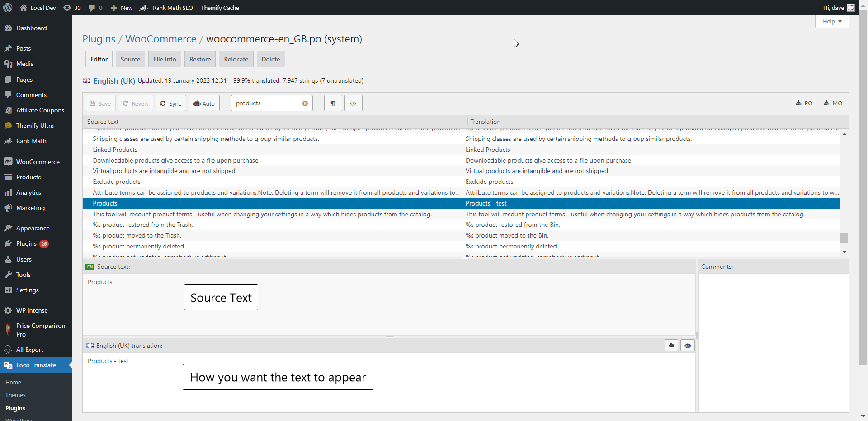Screen dimensions: 868x421
Task: Open the comments bubble in admin bar
Action: coord(92,8)
